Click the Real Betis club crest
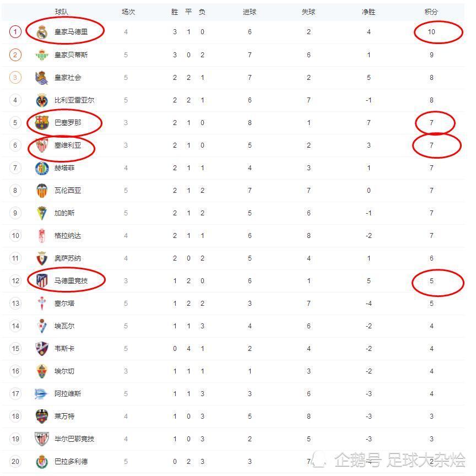The width and height of the screenshot is (476, 476). click(x=42, y=55)
